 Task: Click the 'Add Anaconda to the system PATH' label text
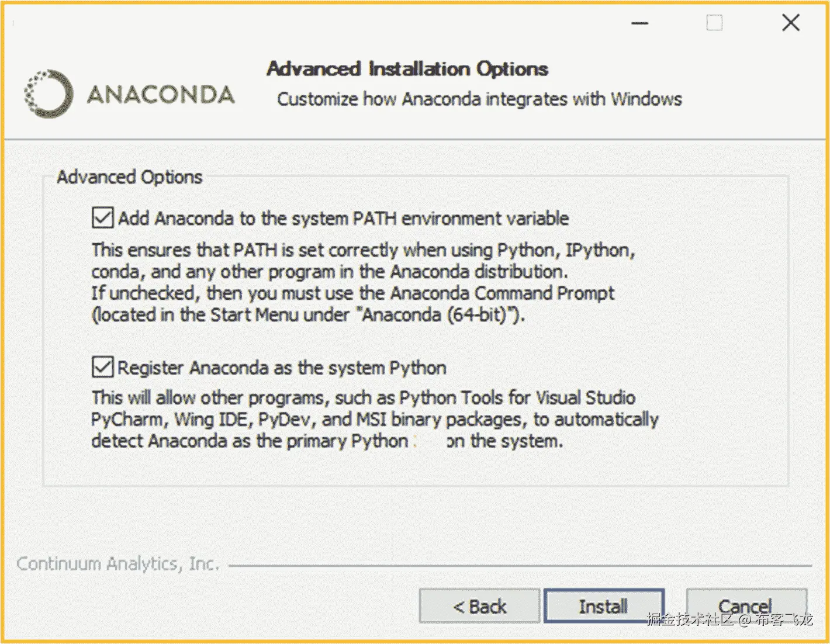pos(343,219)
